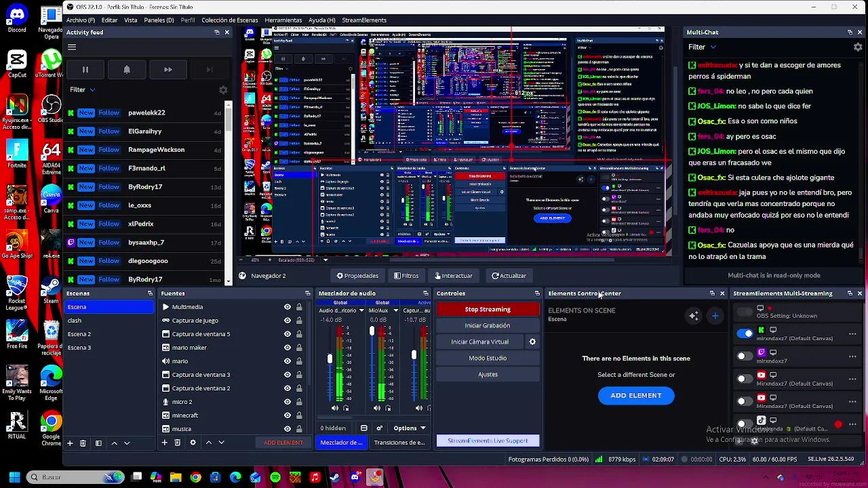Screen dimensions: 868x488
Task: Undock the Controles panel
Action: point(537,293)
